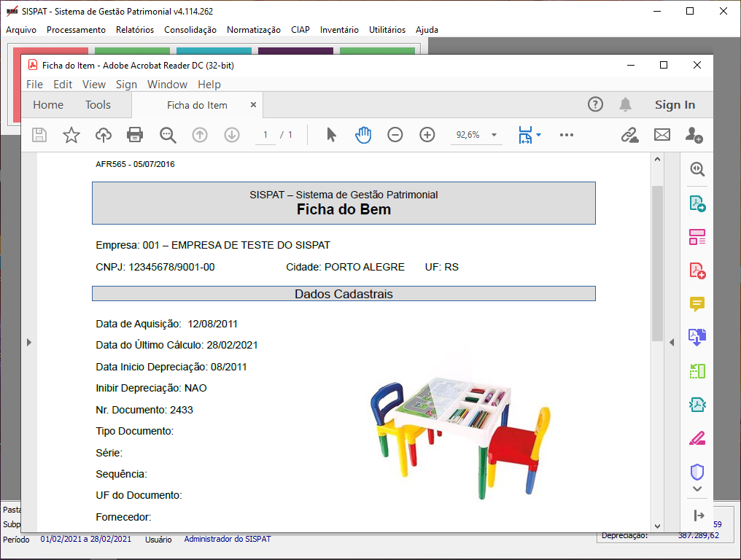Screen dimensions: 741x560
Task: Zoom out with the minus icon
Action: pos(395,135)
